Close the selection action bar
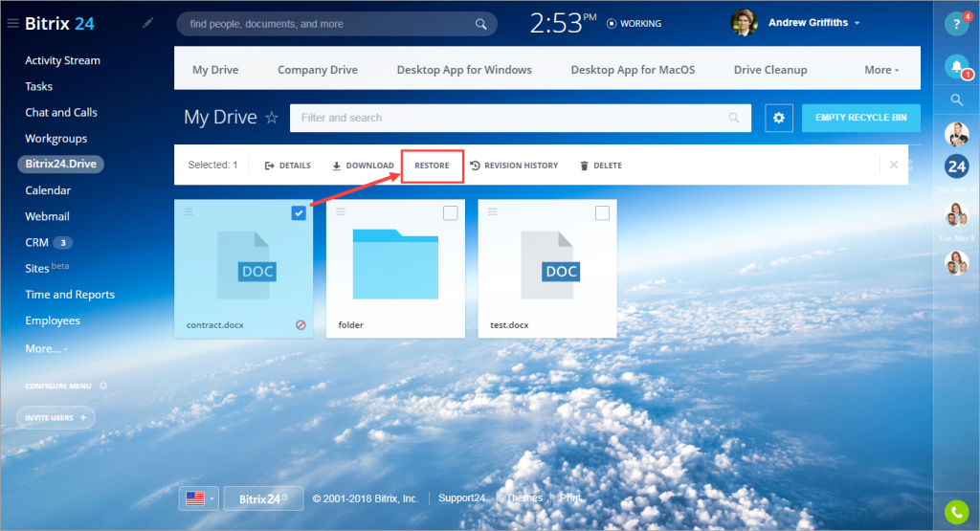 tap(894, 165)
